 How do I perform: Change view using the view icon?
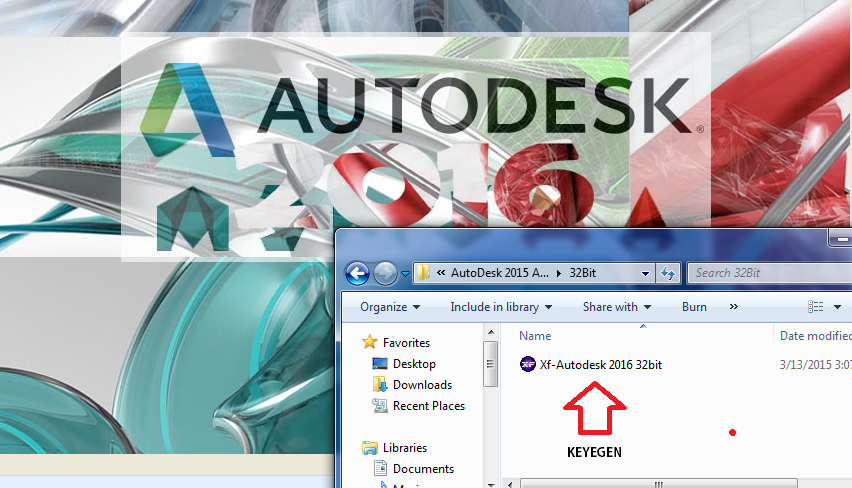click(816, 307)
